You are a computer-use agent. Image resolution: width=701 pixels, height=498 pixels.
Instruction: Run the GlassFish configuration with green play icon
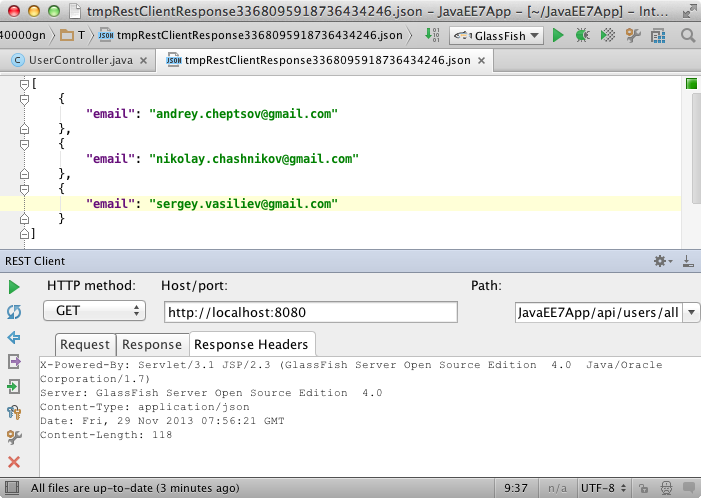tap(557, 35)
